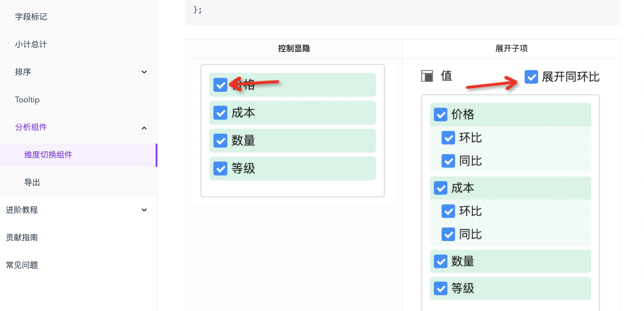Open the 字段标记 page
Screen dimensions: 644x311
tap(31, 17)
